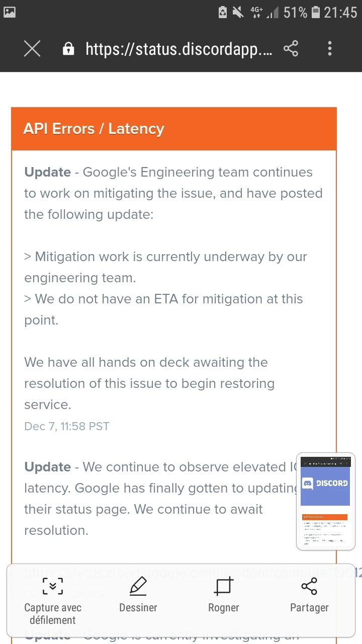Tap the signal strength bars icon
362x644 pixels.
tap(273, 13)
